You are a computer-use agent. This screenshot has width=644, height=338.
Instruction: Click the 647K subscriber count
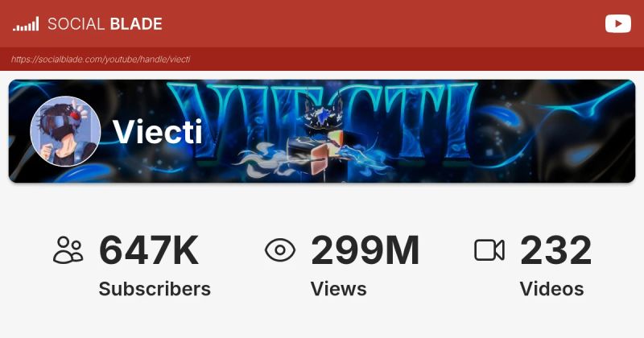[x=149, y=250]
